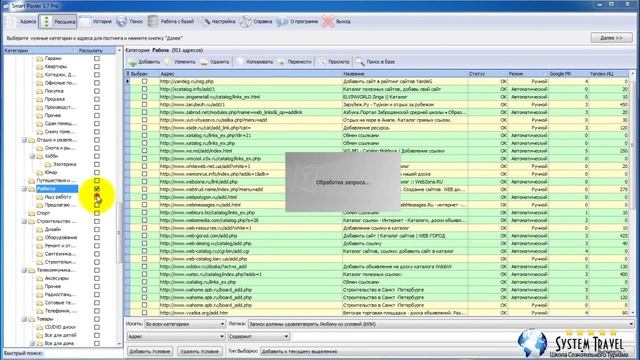Image resolution: width=640 pixels, height=360 pixels.
Task: Click the Изменить edit icon
Action: [168, 62]
